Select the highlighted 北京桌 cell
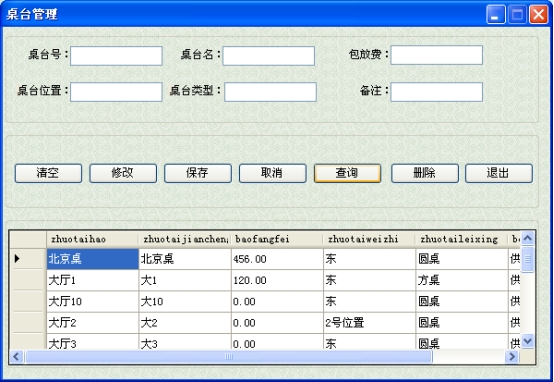Screen dimensions: 554x382 click(93, 259)
